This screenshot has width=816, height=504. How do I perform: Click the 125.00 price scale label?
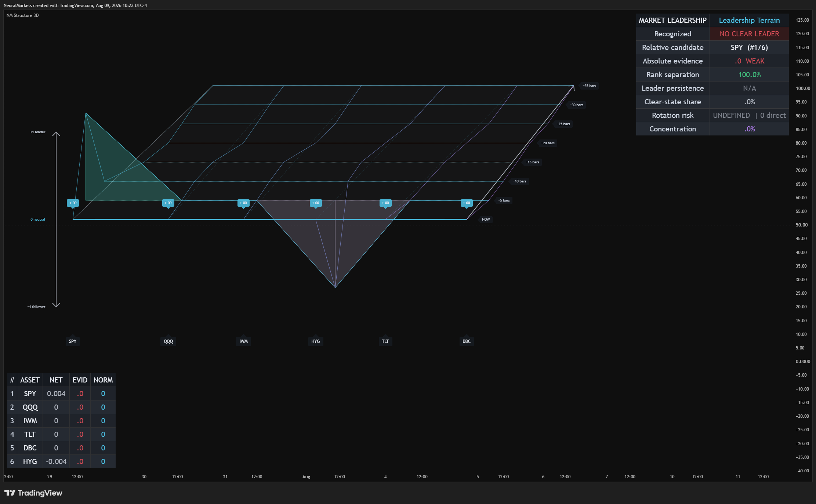[802, 20]
